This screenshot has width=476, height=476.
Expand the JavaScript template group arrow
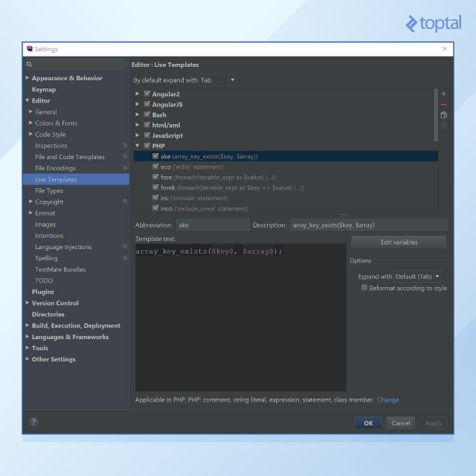(x=137, y=135)
